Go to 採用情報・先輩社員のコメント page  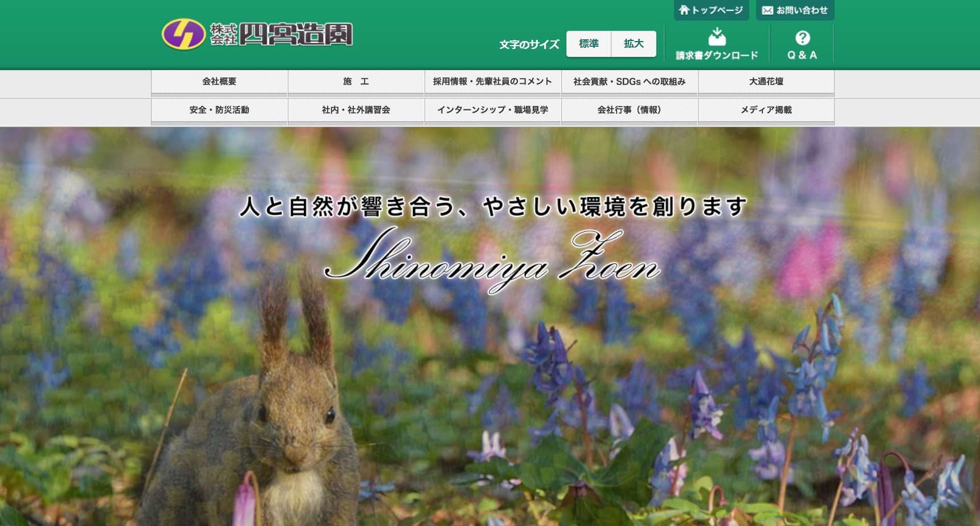[x=493, y=81]
